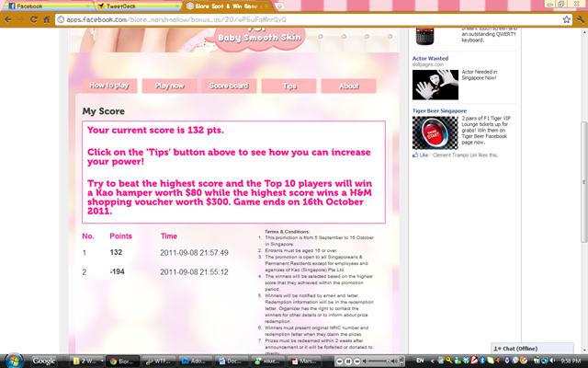This screenshot has height=368, width=588.
Task: Click the browser back arrow
Action: tap(8, 19)
